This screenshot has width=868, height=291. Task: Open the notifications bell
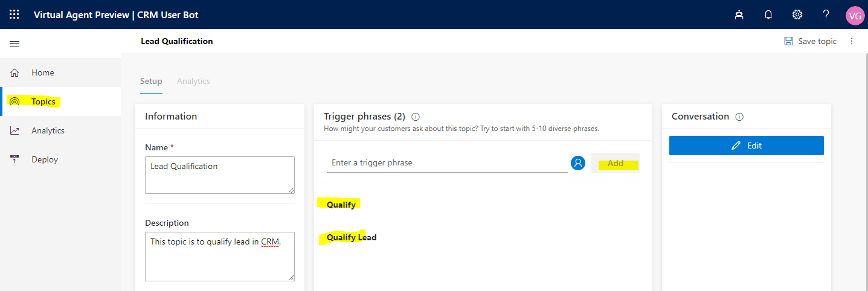[x=768, y=15]
